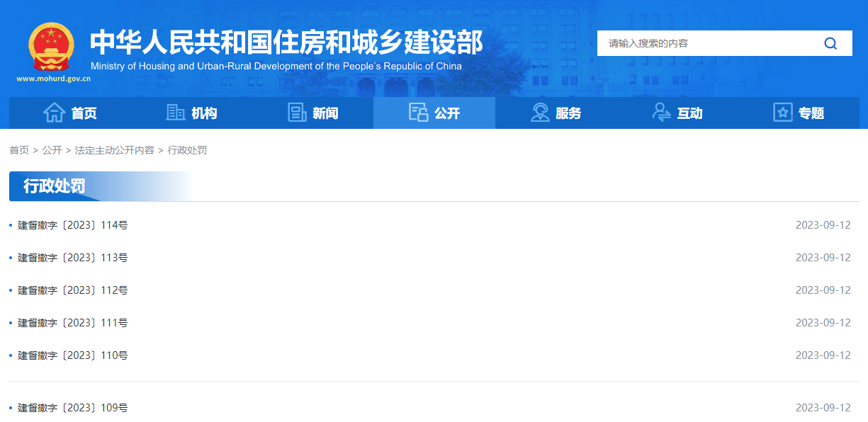Viewport: 868px width, 422px height.
Task: Click the house icon beside 首页
Action: pos(55,113)
